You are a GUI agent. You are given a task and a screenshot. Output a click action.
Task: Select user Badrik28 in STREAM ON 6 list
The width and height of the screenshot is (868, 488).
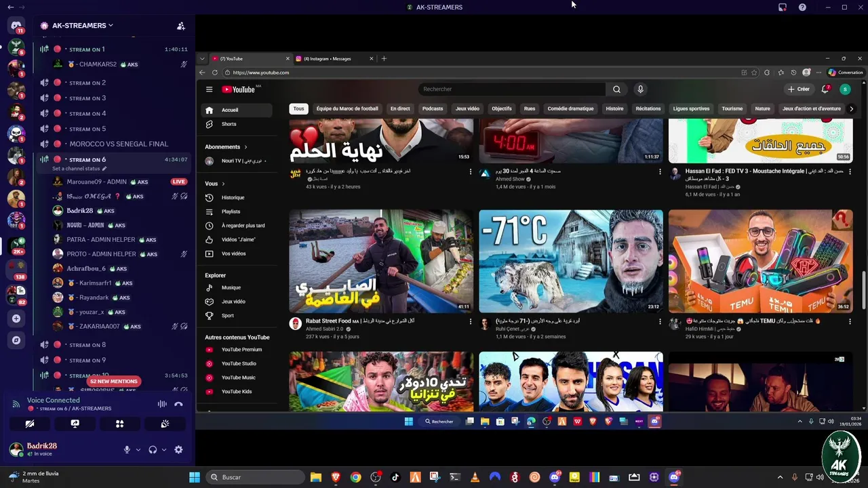(80, 211)
